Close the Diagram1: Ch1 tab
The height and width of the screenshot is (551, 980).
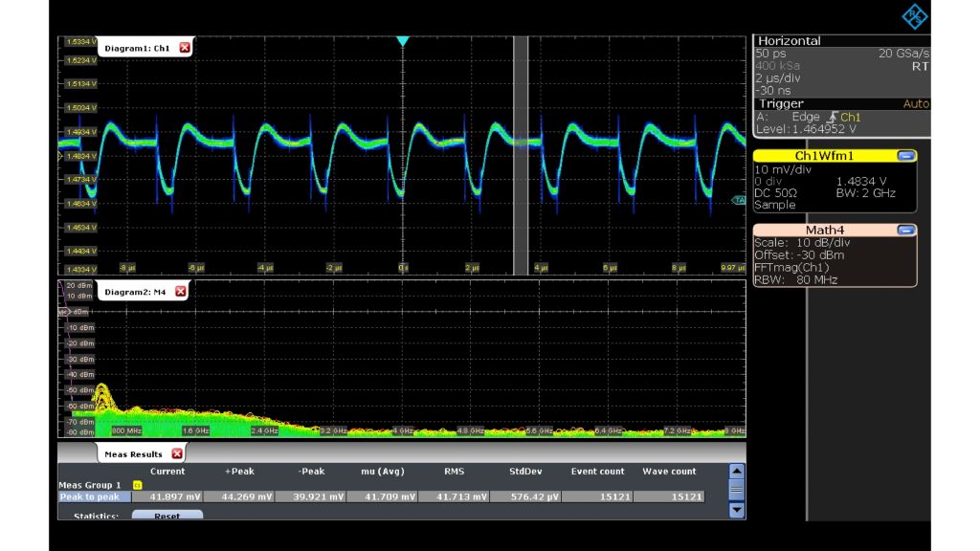[185, 48]
